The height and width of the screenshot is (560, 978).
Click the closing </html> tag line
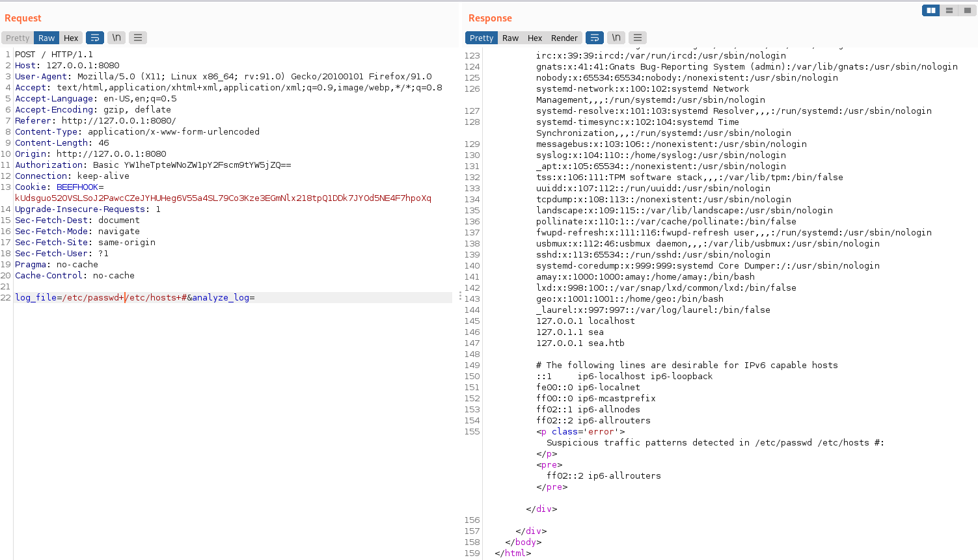coord(513,553)
